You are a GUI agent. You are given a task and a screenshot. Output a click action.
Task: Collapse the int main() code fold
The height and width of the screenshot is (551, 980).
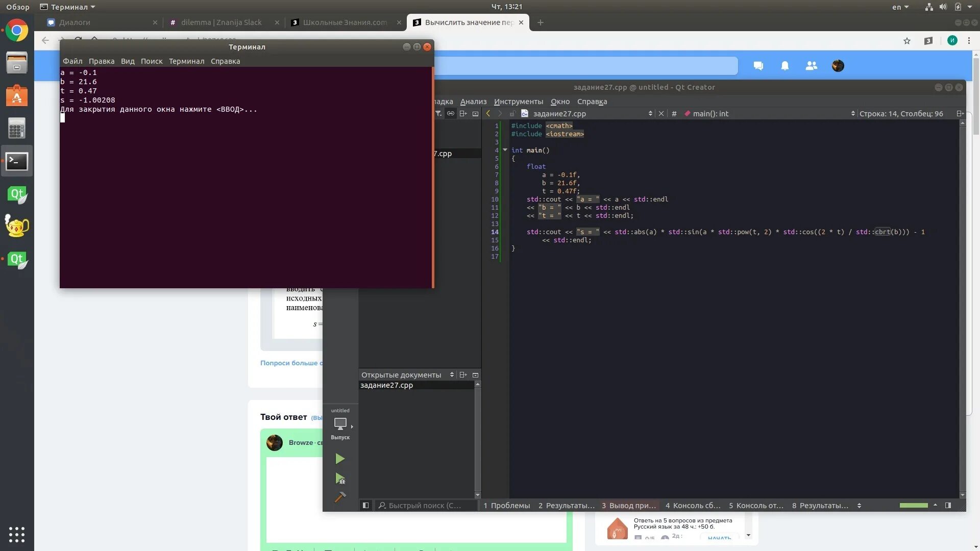(505, 150)
